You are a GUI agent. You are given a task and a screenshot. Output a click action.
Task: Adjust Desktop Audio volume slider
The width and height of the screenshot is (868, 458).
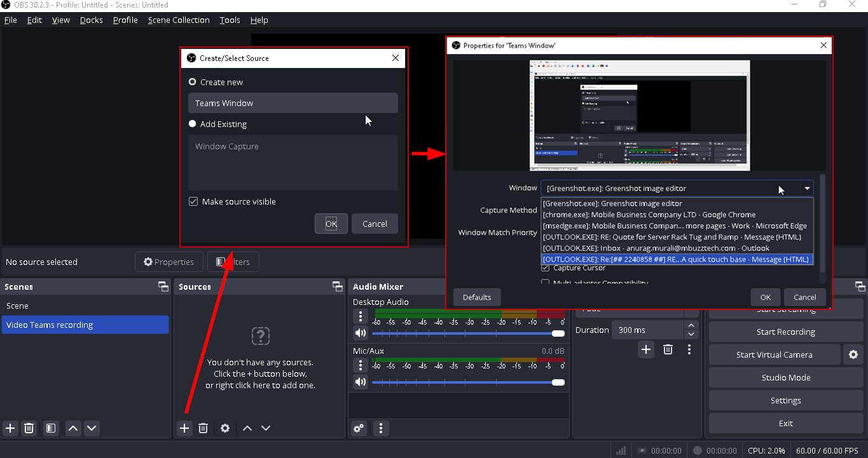click(468, 333)
